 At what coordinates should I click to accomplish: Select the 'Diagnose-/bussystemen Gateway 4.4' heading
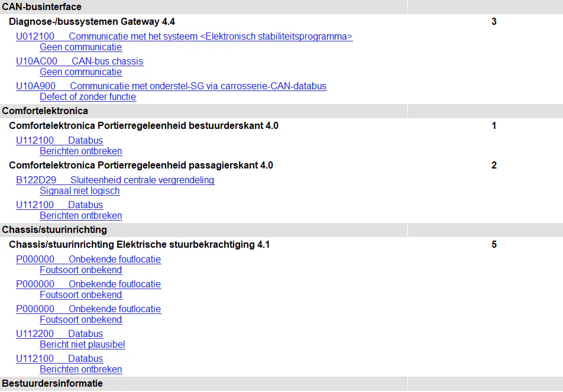pyautogui.click(x=92, y=22)
